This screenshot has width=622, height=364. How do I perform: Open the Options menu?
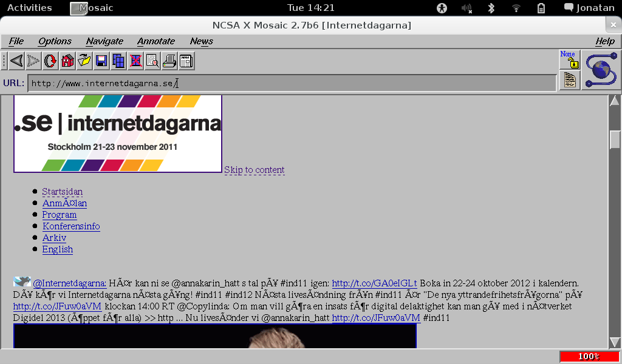tap(55, 41)
